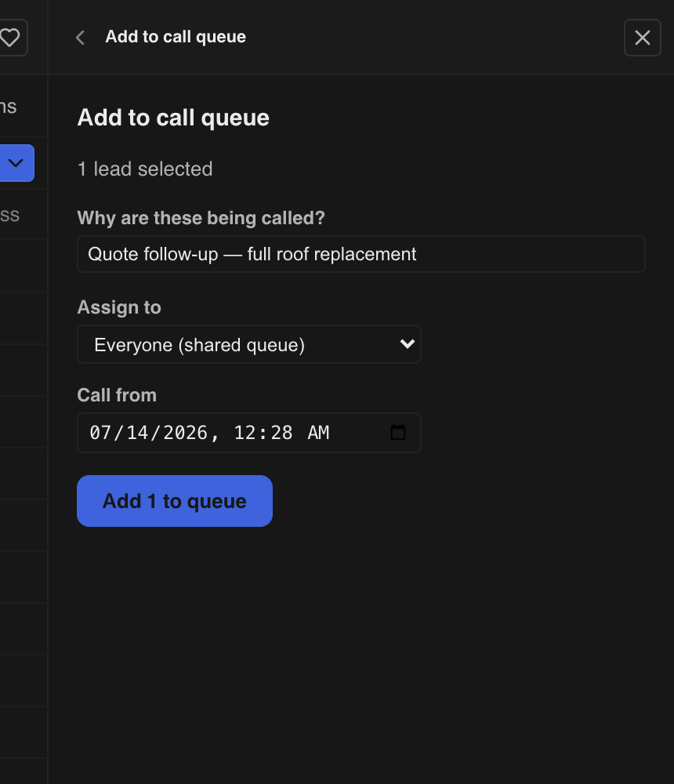Click the heart favorite icon

click(9, 38)
